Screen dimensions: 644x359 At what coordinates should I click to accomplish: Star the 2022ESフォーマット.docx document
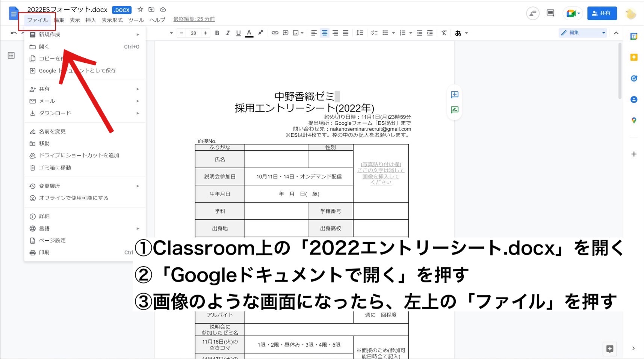coord(140,9)
